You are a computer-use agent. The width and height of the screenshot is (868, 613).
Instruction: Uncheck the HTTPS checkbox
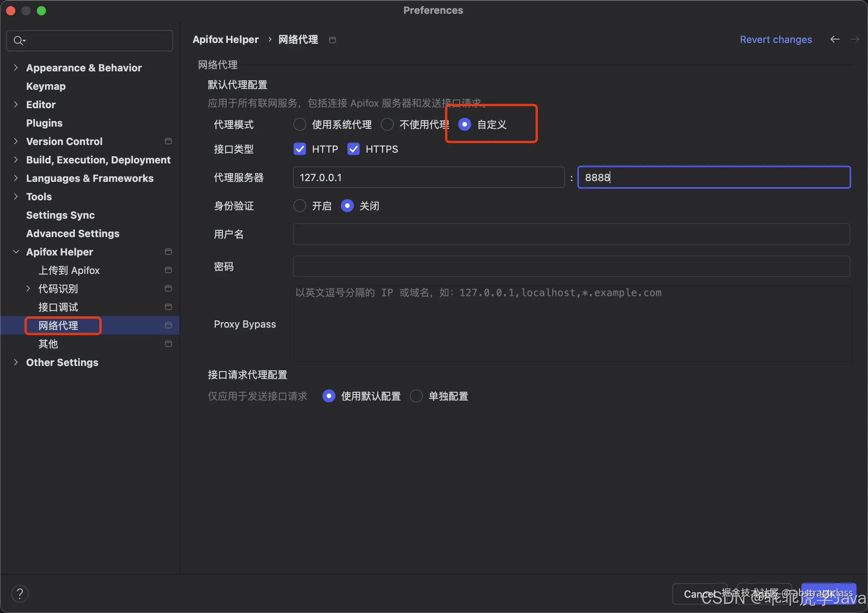tap(353, 149)
